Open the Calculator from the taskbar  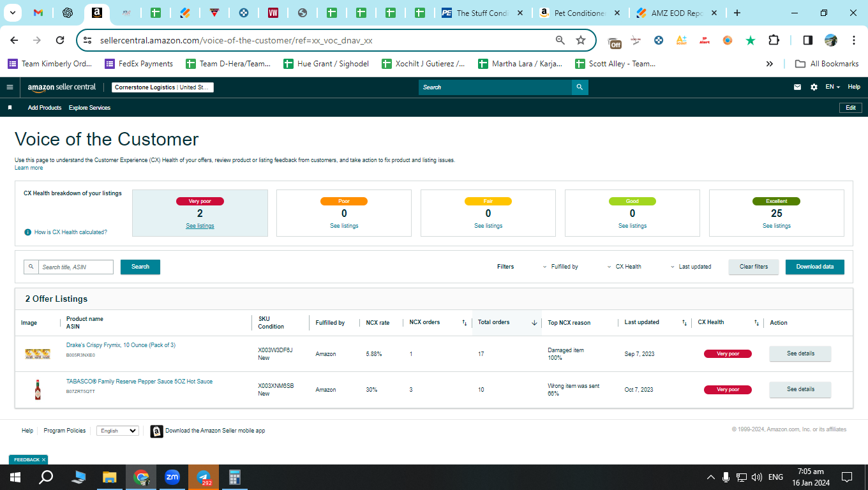point(234,477)
